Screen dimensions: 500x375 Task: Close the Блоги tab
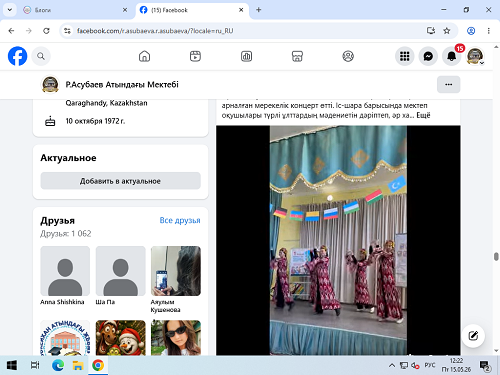coord(125,10)
